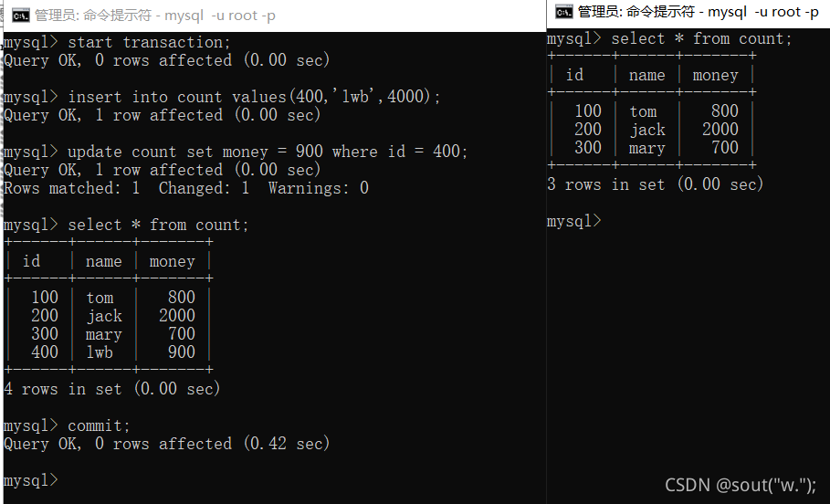Click money value 2000 in left table
Screen dimensions: 830x504
tap(177, 316)
